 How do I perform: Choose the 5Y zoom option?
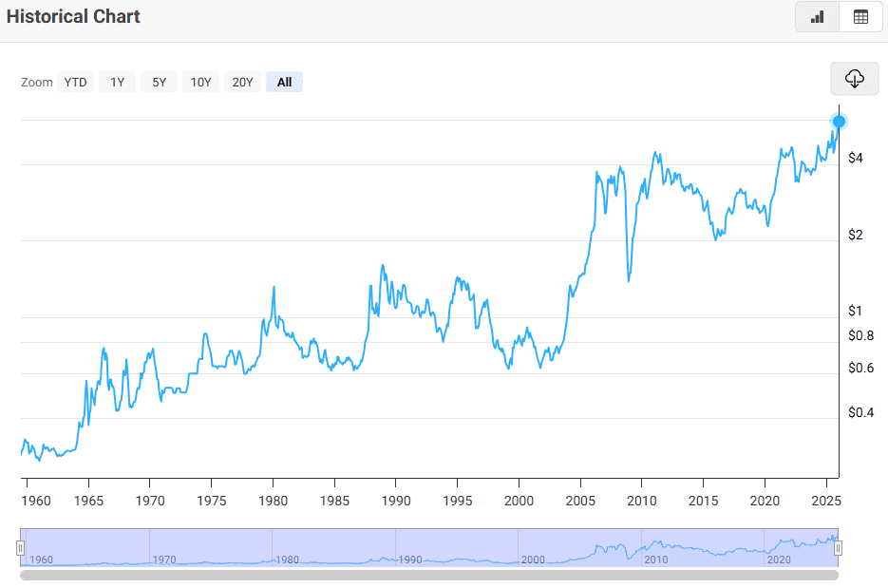point(159,82)
